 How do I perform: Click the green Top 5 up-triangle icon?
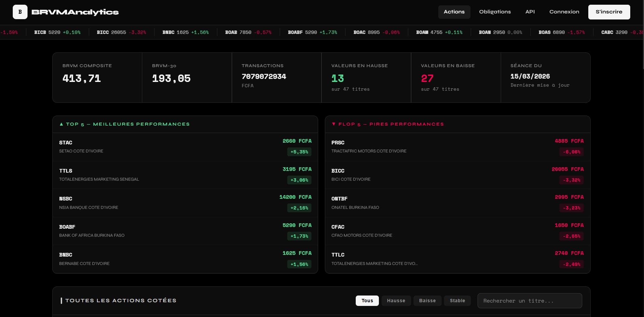[61, 124]
